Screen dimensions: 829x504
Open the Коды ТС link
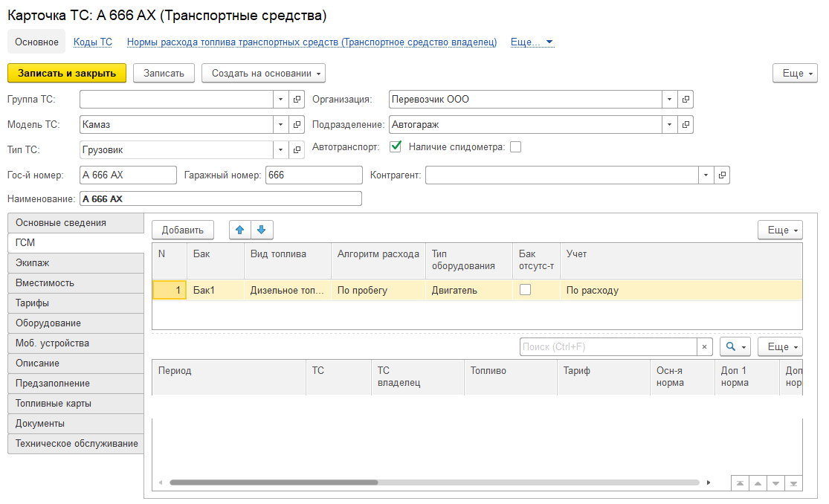coord(93,42)
